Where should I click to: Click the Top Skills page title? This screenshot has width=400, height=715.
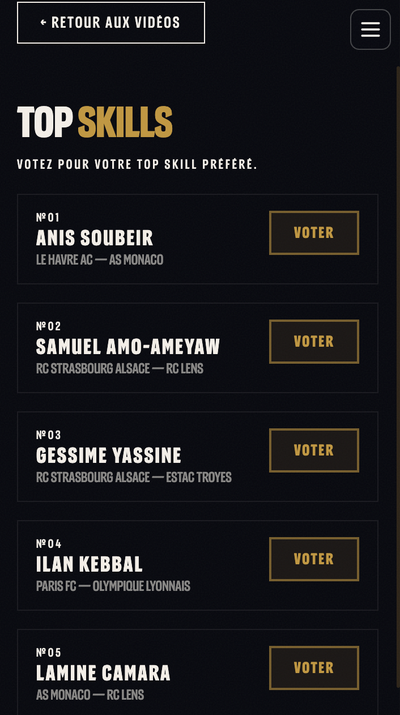click(95, 122)
